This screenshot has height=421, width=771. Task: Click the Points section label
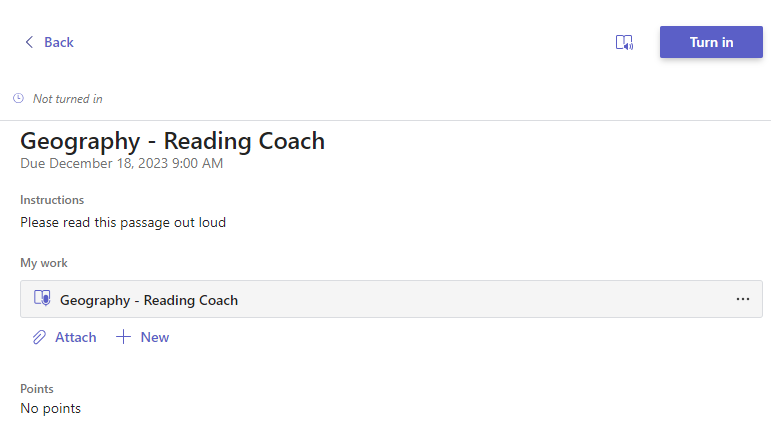tap(37, 389)
